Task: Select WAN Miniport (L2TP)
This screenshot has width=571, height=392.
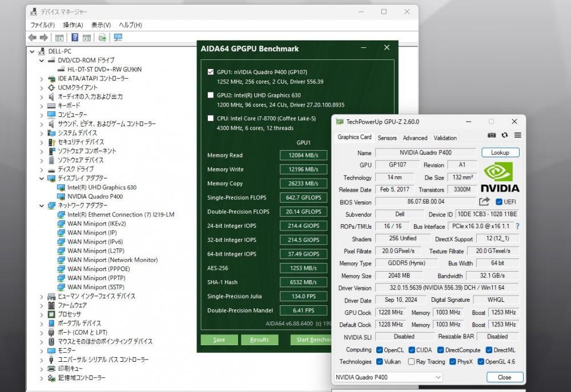Action: tap(96, 251)
